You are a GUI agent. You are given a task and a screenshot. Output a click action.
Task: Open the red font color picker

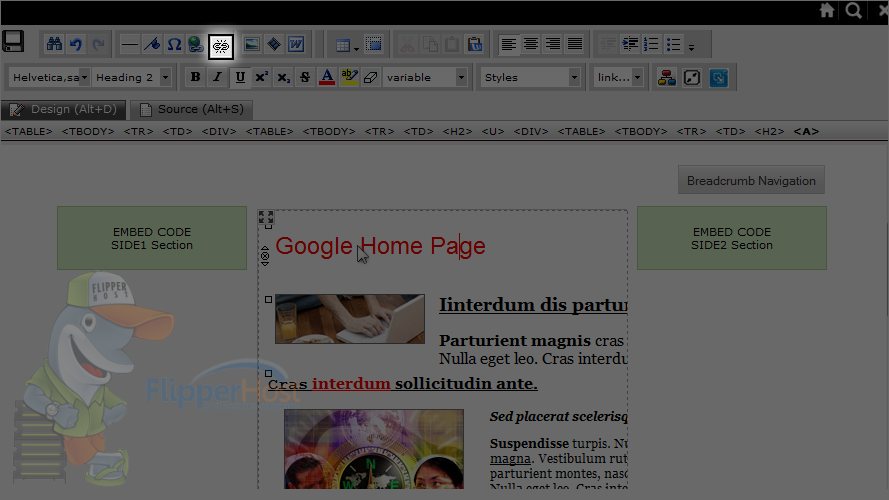pos(327,77)
